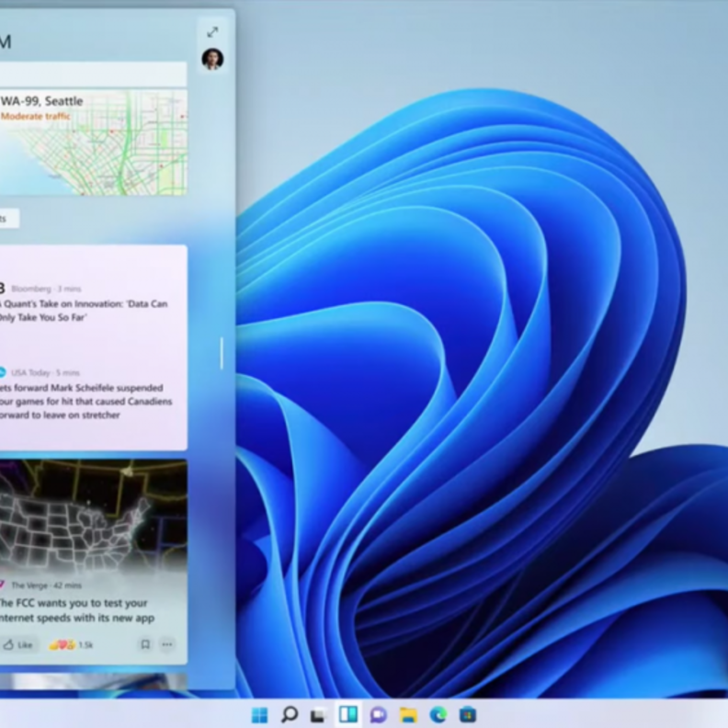Toggle the Widgets taskbar icon
The image size is (728, 728).
347,714
